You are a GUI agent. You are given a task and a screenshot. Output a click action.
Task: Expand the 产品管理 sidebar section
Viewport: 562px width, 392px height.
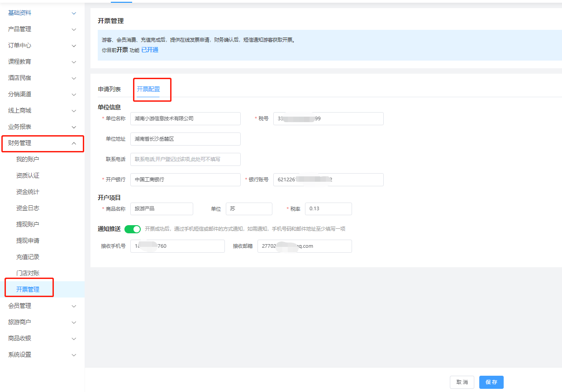click(x=42, y=29)
